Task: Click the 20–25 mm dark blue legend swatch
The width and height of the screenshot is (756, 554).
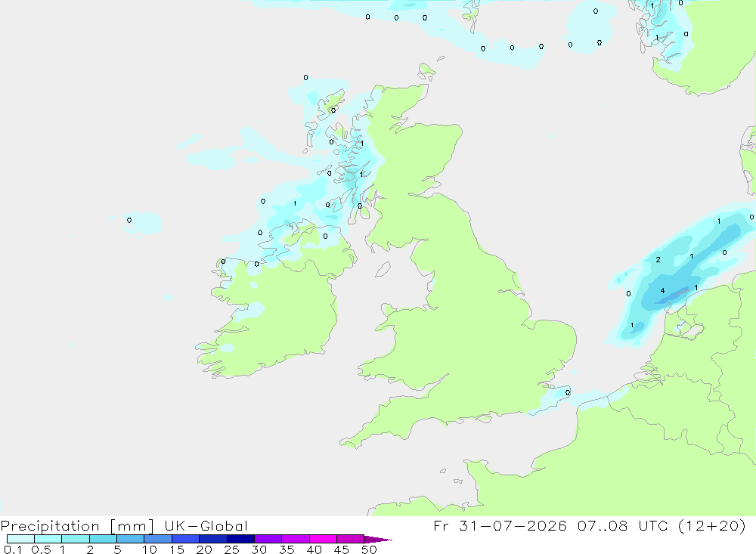Action: click(212, 539)
